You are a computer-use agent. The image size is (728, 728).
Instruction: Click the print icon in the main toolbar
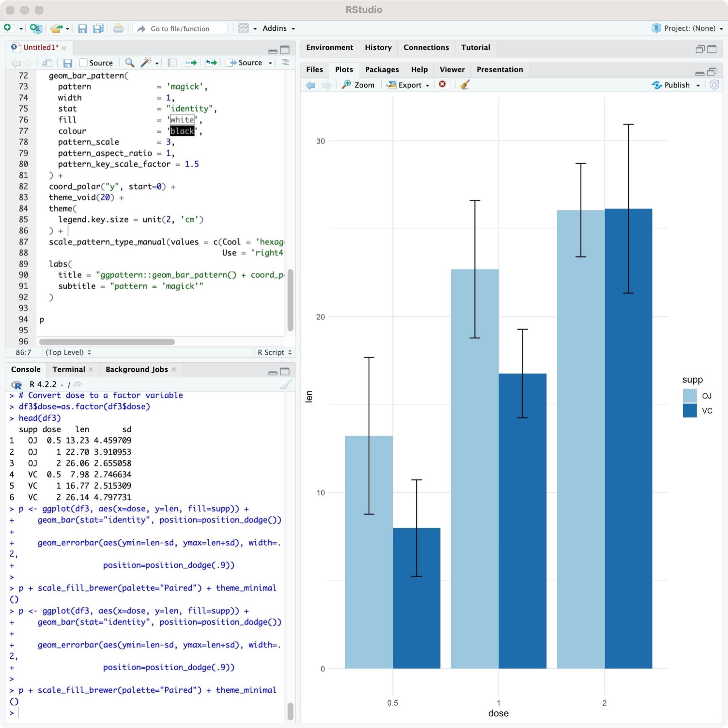tap(118, 29)
